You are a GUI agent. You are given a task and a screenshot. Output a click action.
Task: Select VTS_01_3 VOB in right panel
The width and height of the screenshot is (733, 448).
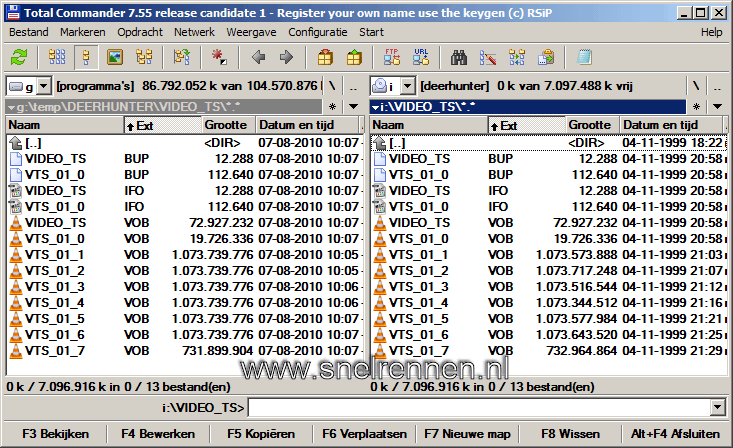(x=550, y=287)
